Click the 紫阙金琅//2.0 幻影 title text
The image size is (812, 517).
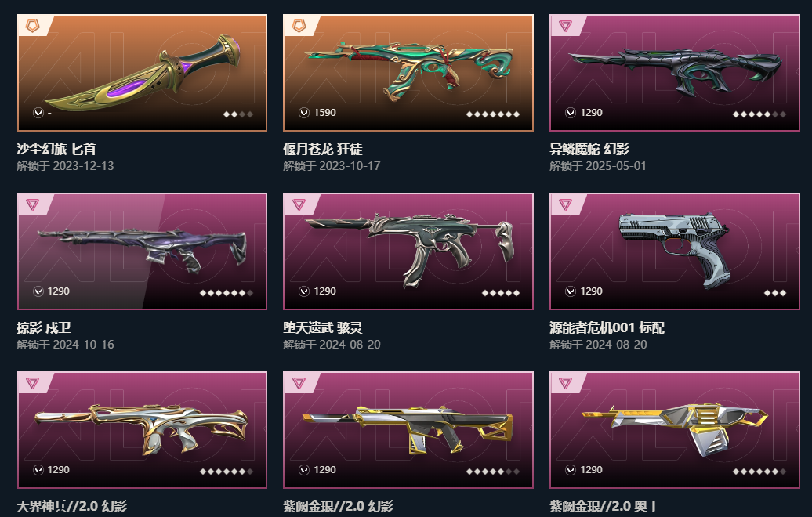coord(338,506)
